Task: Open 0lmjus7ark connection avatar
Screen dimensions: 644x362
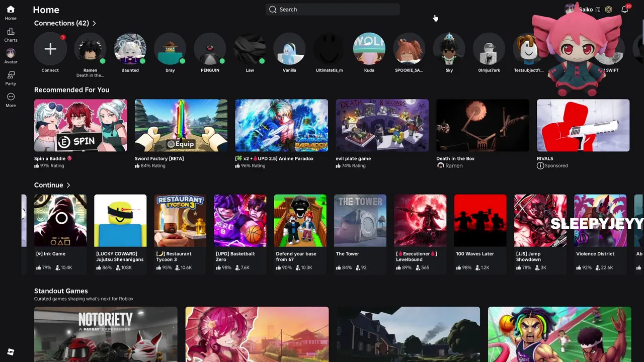Action: click(x=489, y=49)
